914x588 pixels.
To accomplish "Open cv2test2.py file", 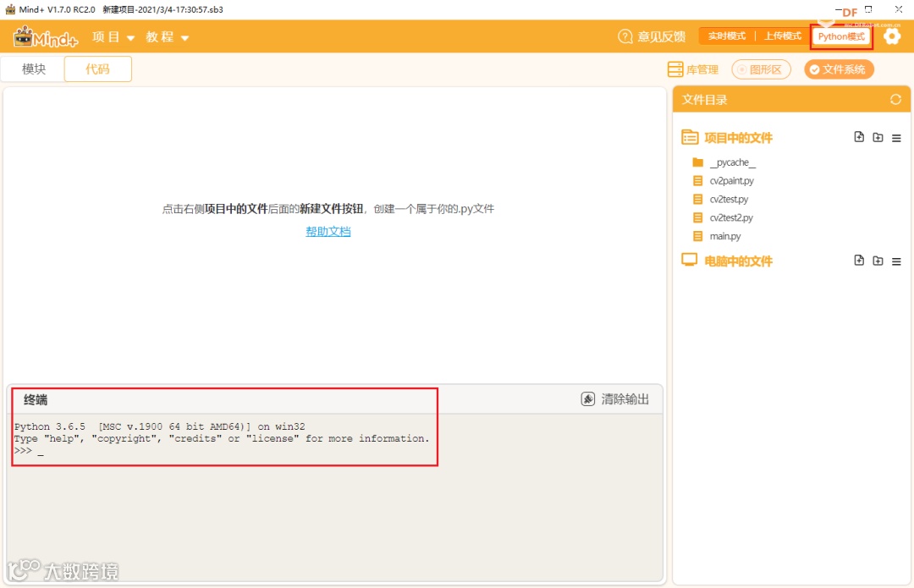I will [x=731, y=218].
